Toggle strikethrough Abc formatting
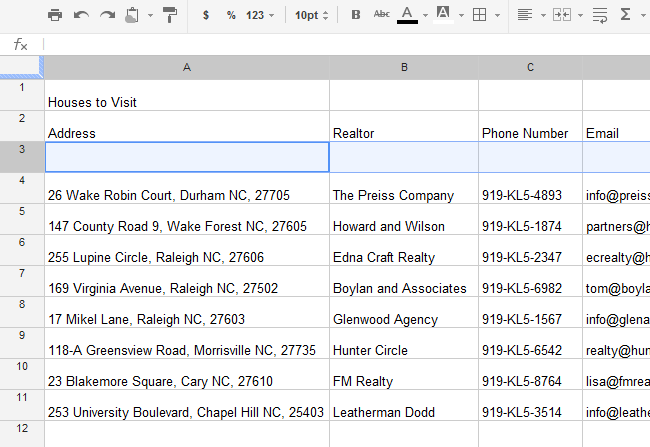Image resolution: width=650 pixels, height=447 pixels. [x=381, y=14]
